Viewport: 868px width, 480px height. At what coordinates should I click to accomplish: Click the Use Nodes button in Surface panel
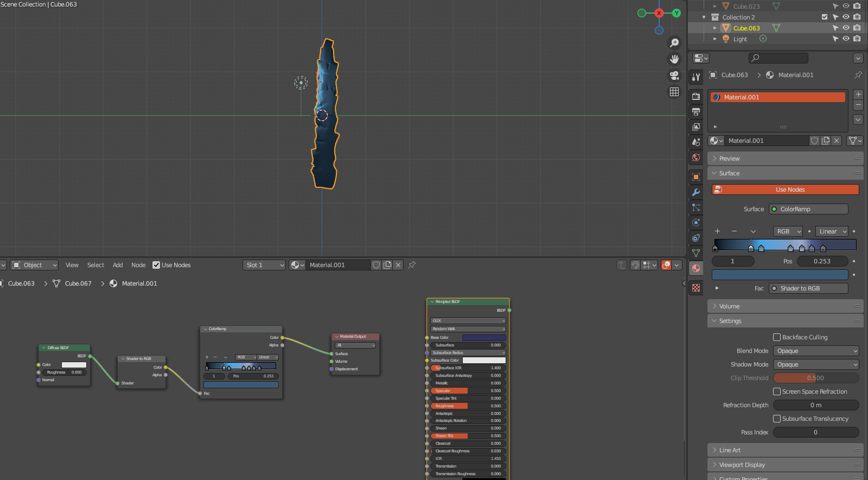[x=786, y=190]
